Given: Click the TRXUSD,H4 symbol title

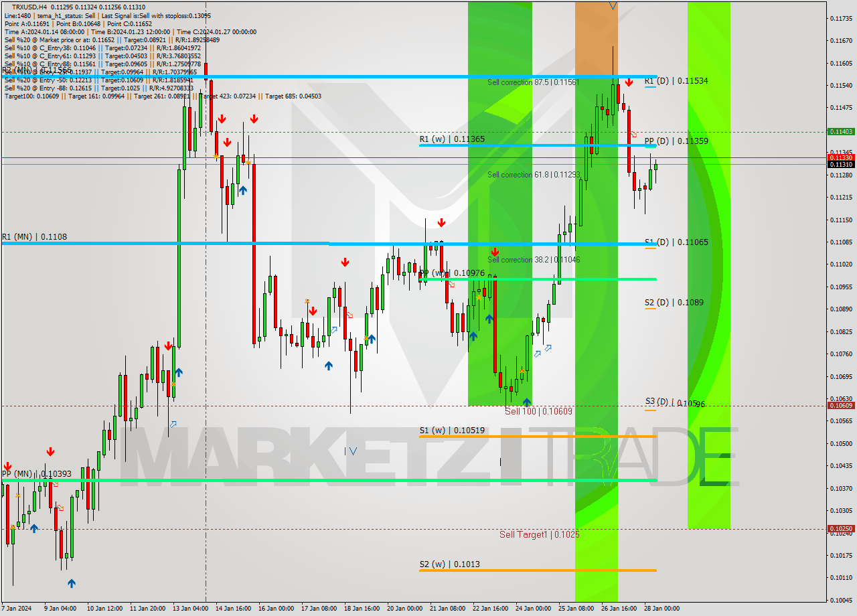Looking at the screenshot, I should tap(29, 7).
